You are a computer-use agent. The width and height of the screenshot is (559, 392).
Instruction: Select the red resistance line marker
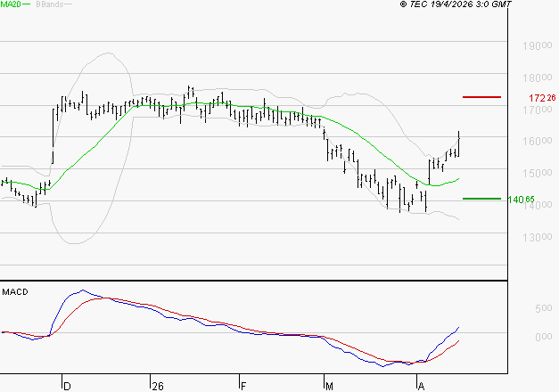(x=481, y=96)
